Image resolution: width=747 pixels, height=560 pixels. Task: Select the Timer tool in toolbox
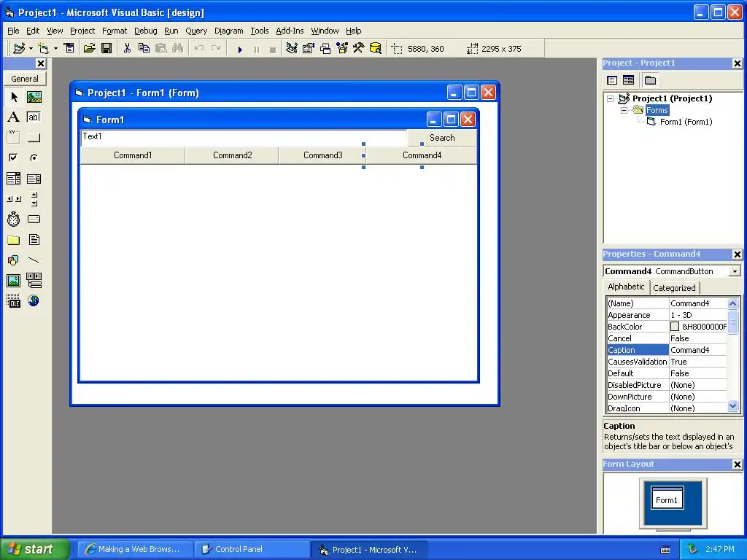[14, 219]
